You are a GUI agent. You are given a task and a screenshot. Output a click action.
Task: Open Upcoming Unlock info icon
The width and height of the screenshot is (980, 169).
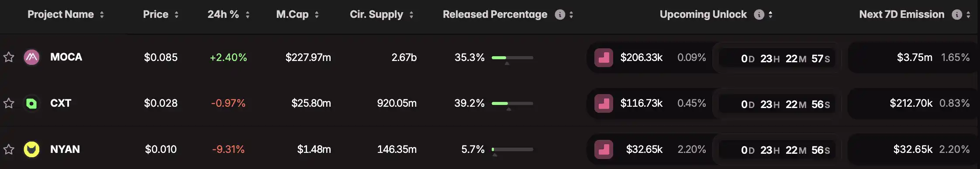[759, 14]
